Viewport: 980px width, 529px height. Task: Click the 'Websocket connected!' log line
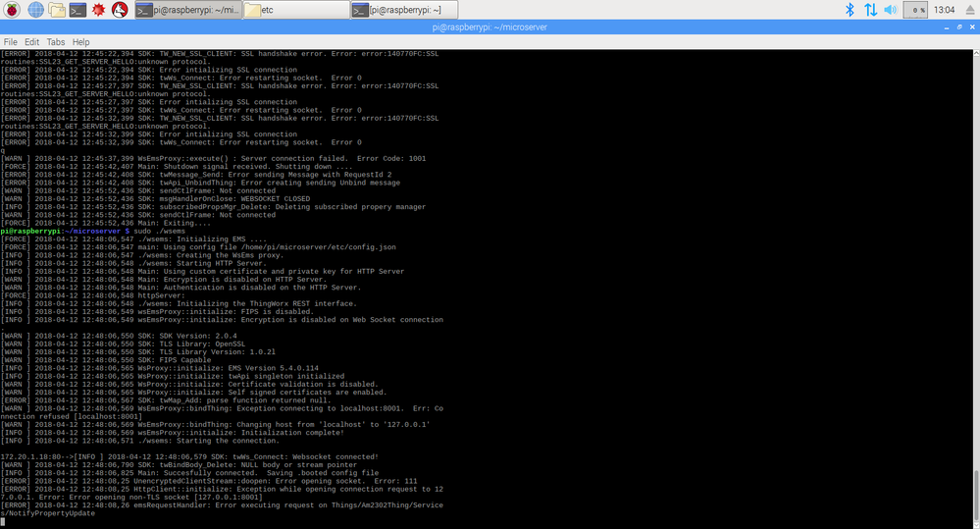189,457
